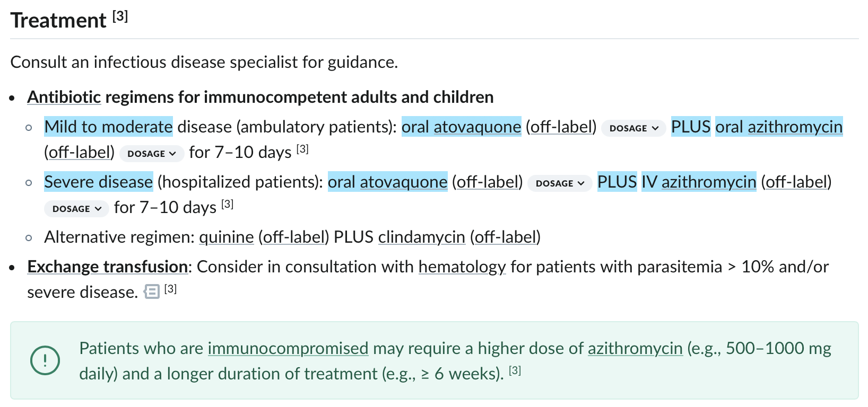This screenshot has height=407, width=868.
Task: Open the hematology link
Action: 462,267
